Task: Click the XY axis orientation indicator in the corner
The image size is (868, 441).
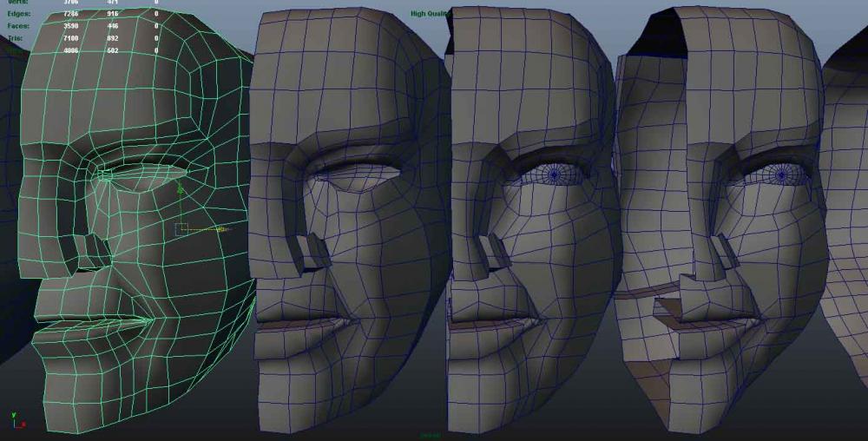Action: point(17,420)
